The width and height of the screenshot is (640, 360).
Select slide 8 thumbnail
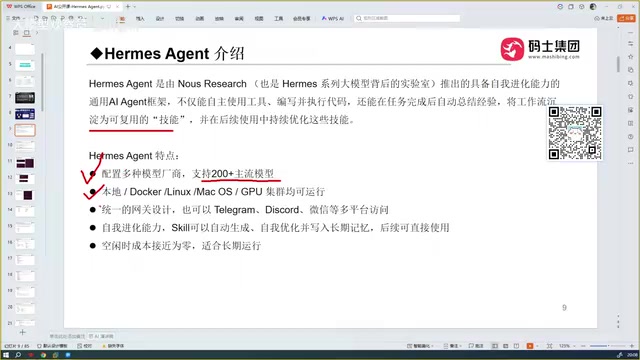(x=25, y=114)
